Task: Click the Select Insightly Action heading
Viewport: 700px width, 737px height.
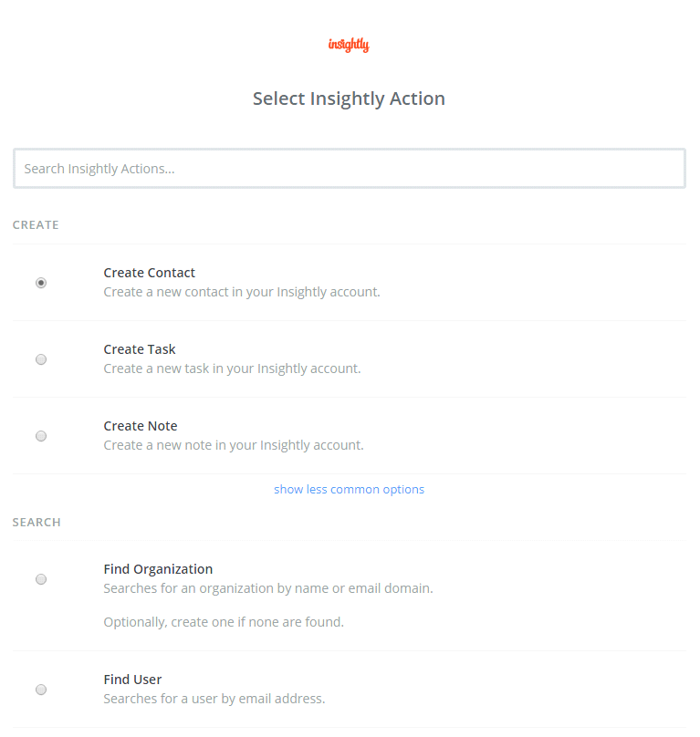Action: (x=349, y=99)
